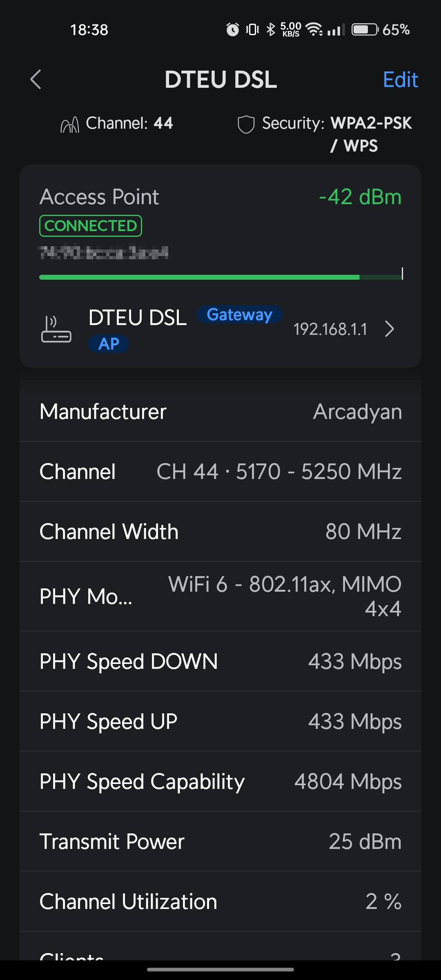The height and width of the screenshot is (980, 441).
Task: Tap the truncated PHY Mode label
Action: click(x=86, y=597)
